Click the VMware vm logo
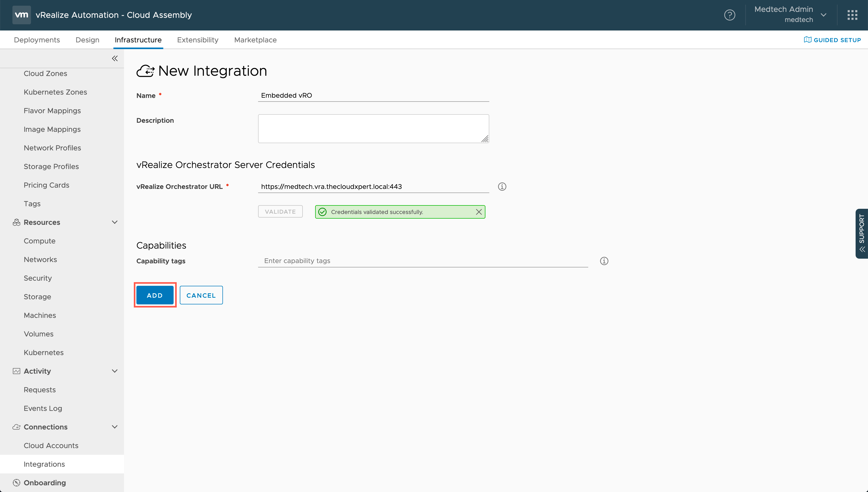 (x=22, y=15)
